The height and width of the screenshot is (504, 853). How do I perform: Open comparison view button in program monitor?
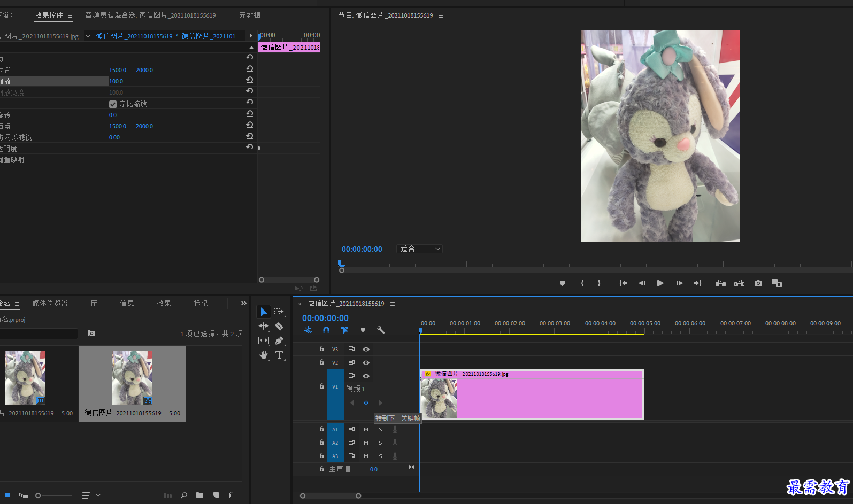point(777,283)
